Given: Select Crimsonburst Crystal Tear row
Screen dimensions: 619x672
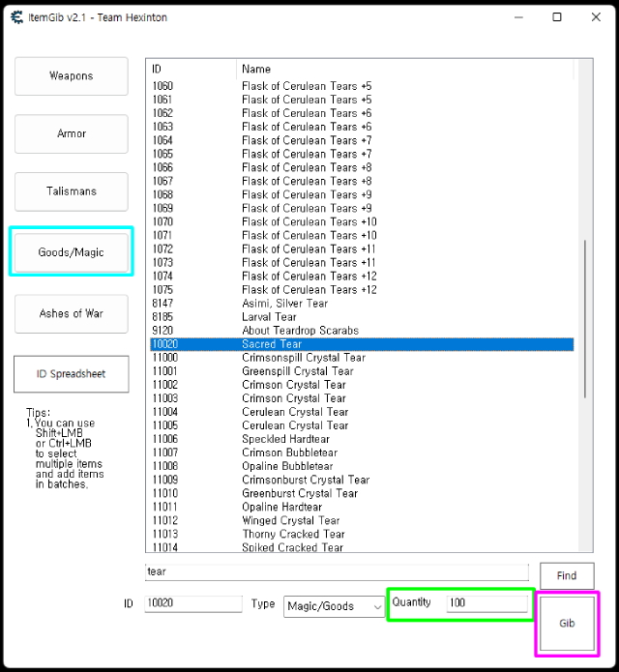Looking at the screenshot, I should click(362, 480).
